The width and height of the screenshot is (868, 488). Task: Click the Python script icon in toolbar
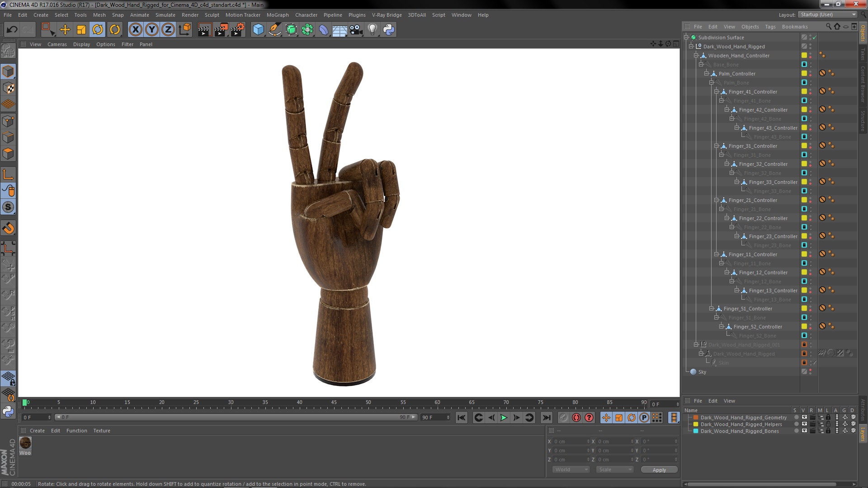389,30
